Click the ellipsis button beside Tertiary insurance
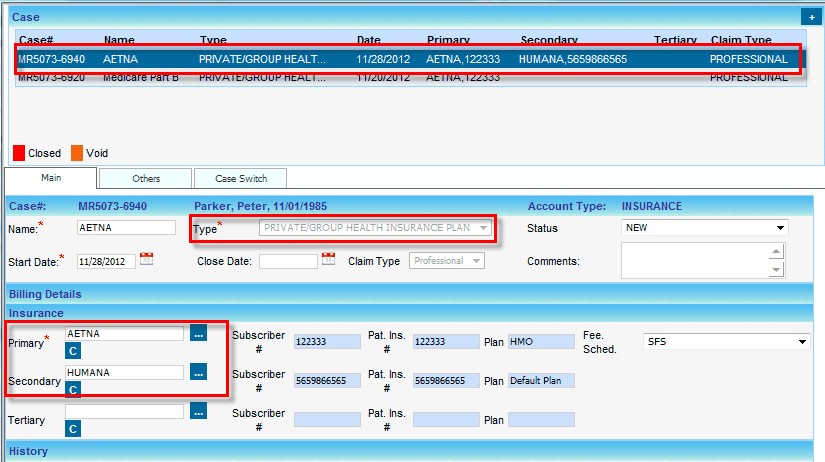Image resolution: width=825 pixels, height=462 pixels. (198, 410)
